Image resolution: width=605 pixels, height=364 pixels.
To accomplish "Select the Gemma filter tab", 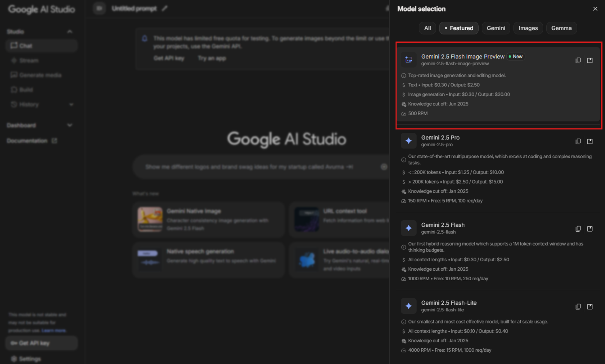I will (x=561, y=28).
